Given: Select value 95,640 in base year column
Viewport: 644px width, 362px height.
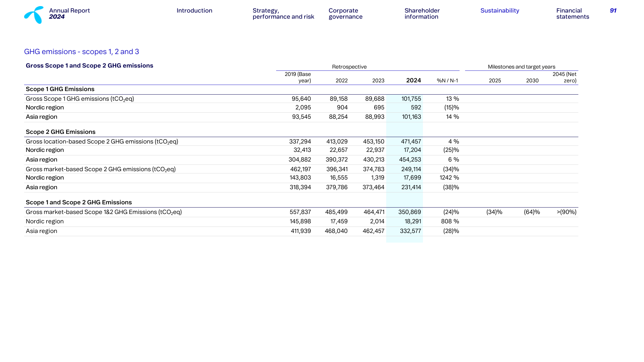Looking at the screenshot, I should [301, 99].
